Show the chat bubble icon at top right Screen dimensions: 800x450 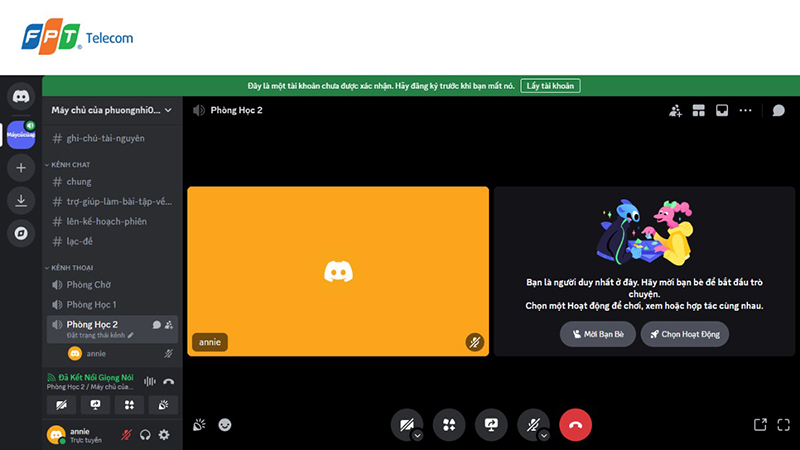(x=778, y=110)
